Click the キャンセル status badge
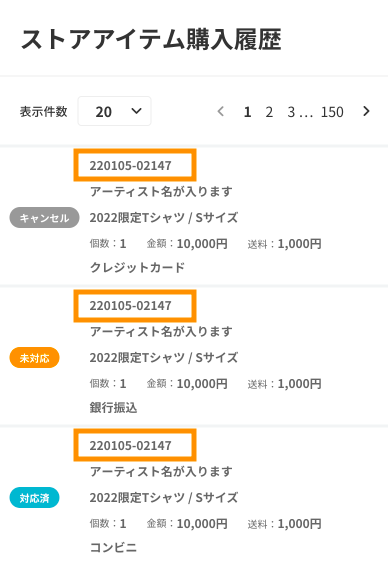The height and width of the screenshot is (564, 388). point(44,218)
